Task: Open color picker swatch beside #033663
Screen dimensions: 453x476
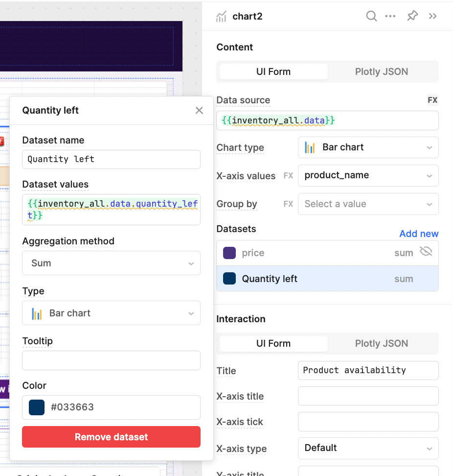Action: coord(37,407)
